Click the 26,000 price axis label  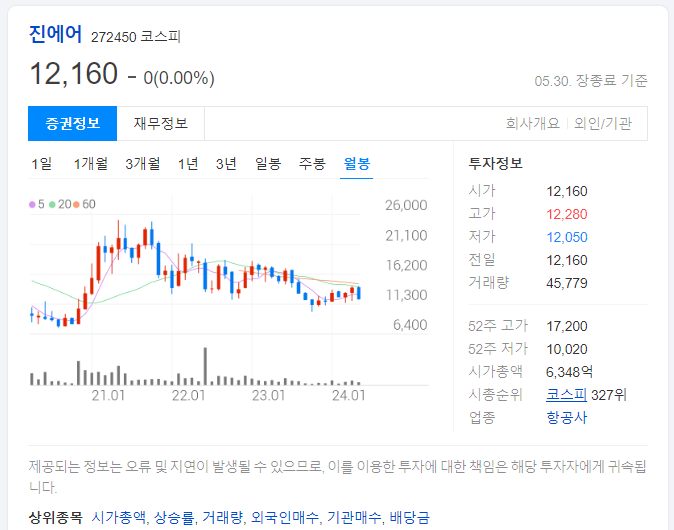(x=406, y=205)
